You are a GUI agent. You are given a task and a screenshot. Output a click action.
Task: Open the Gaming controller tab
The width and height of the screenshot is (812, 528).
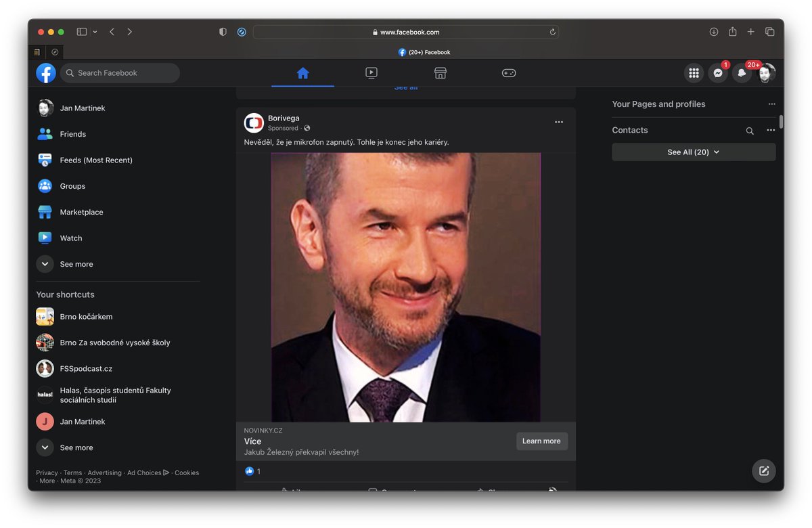509,73
